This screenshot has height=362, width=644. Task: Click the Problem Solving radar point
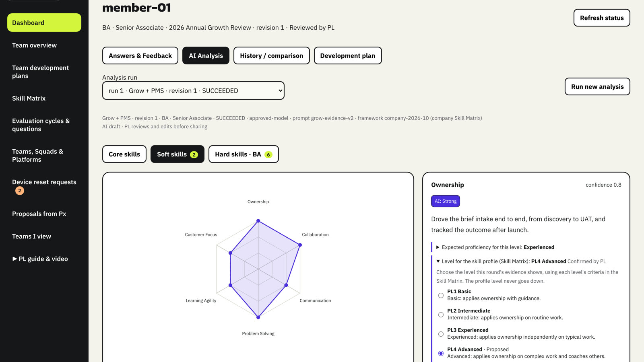click(x=258, y=317)
